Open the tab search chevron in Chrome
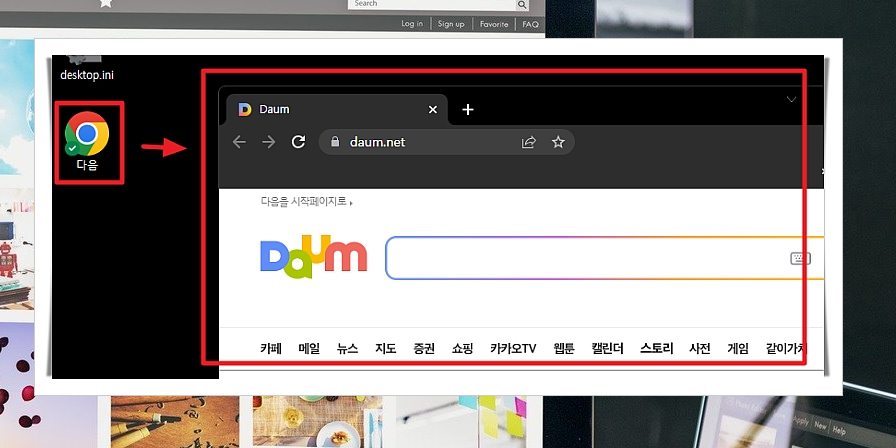This screenshot has width=896, height=448. click(791, 99)
